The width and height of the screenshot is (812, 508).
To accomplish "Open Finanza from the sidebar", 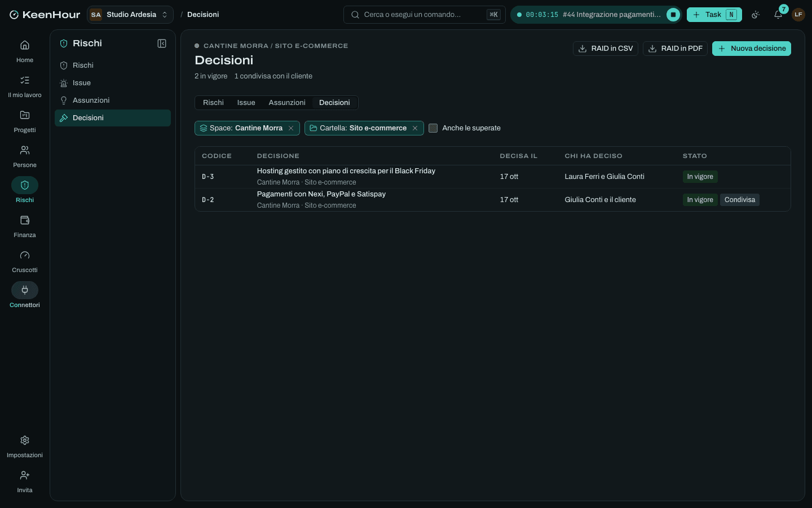I will [x=25, y=226].
